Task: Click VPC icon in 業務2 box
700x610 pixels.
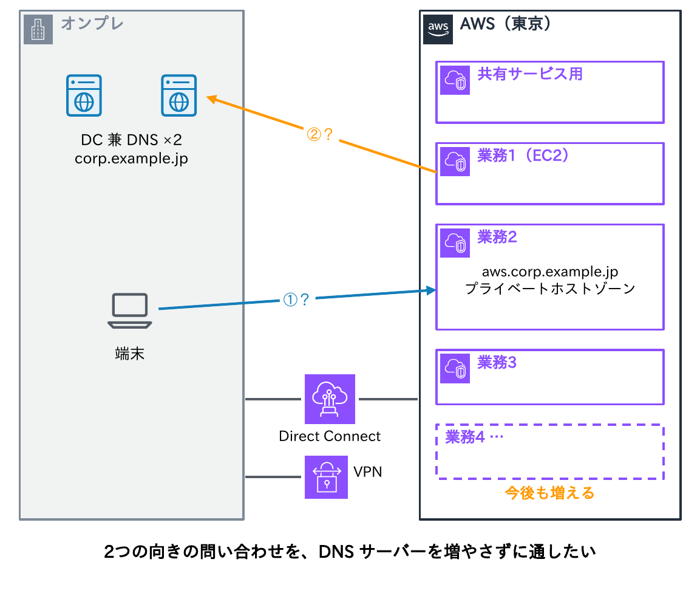Action: point(455,243)
